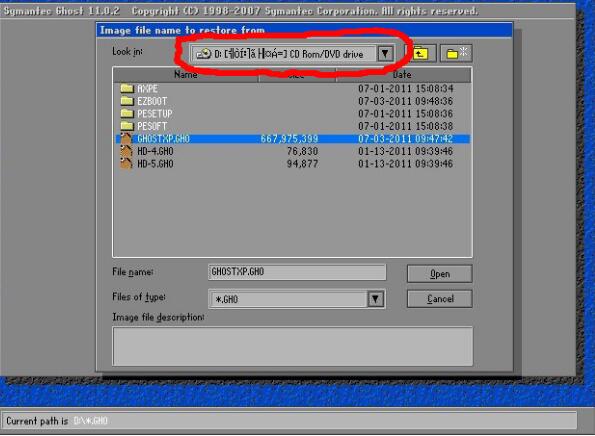Screen dimensions: 595x436
Task: Sort the file list by the Name column header
Action: [x=186, y=74]
